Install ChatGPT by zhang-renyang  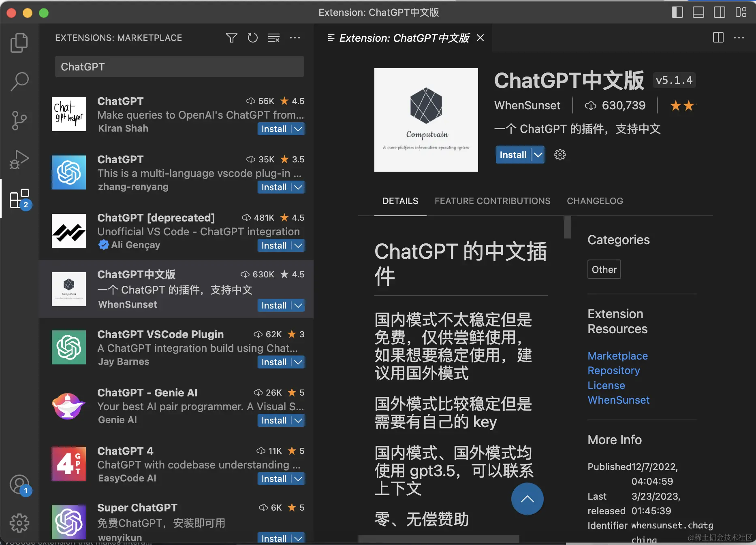click(x=274, y=187)
